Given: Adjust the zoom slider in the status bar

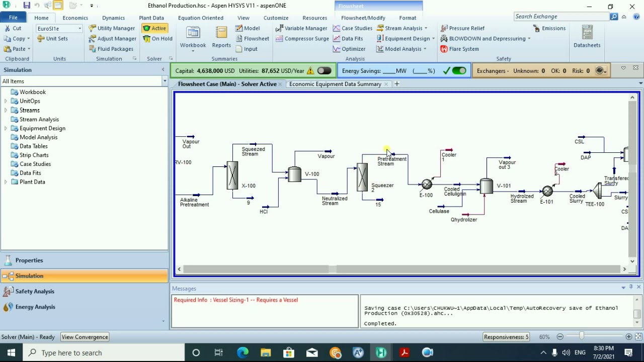Looking at the screenshot, I should click(582, 336).
